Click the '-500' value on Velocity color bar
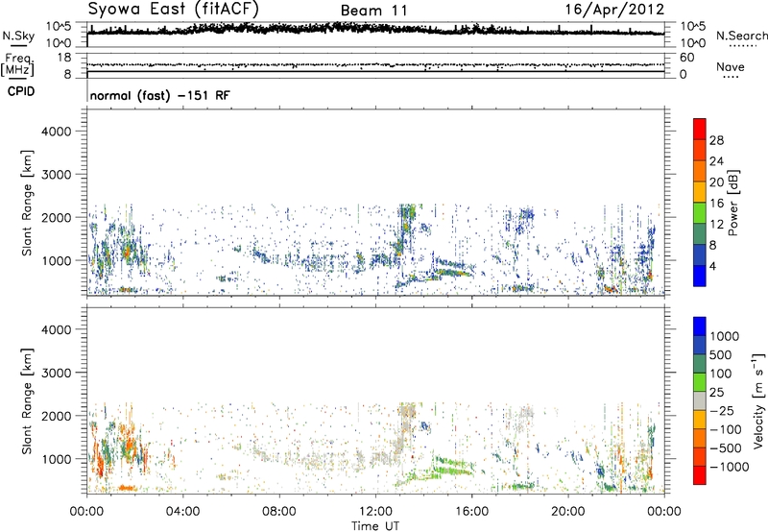Screen dimensions: 768x532 tap(726, 448)
